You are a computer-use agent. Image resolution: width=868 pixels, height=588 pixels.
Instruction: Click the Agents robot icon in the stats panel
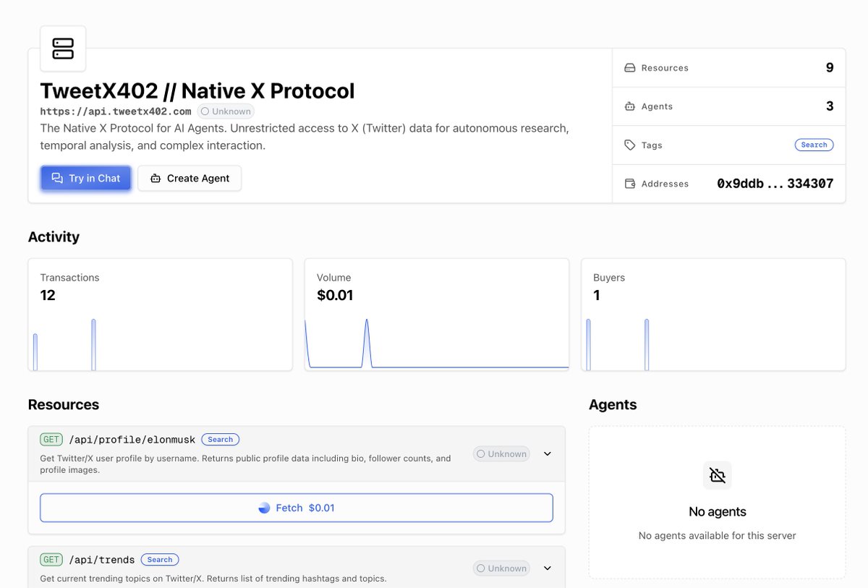(x=630, y=106)
